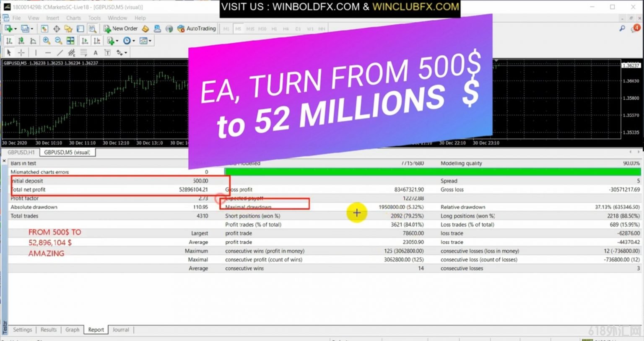Viewport: 644px width, 341px height.
Task: Select the horizontal line drawing tool
Action: [x=48, y=52]
